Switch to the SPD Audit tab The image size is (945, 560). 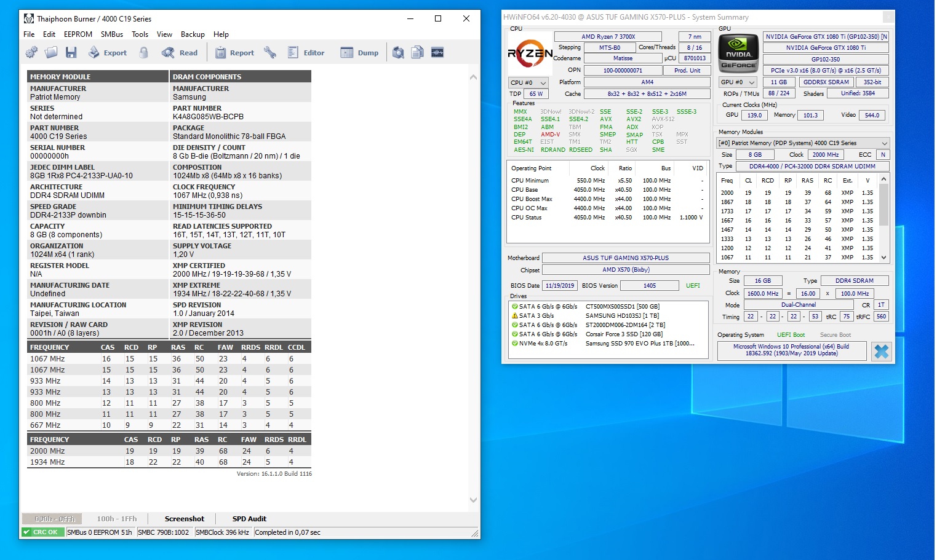coord(249,519)
